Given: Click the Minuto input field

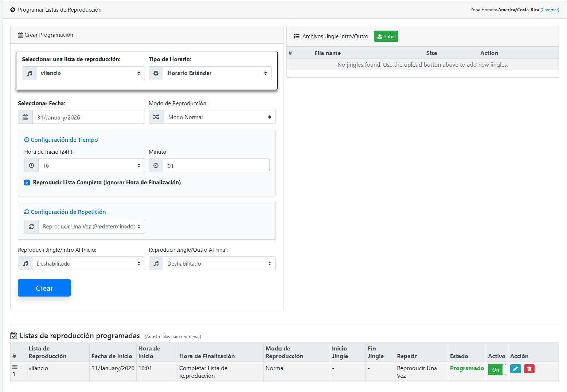Looking at the screenshot, I should [x=216, y=166].
